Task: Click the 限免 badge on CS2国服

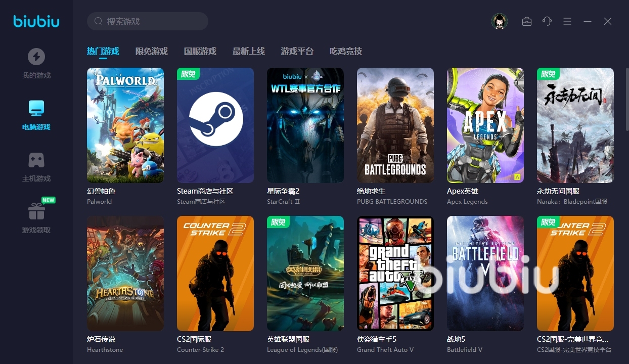Action: pyautogui.click(x=548, y=222)
